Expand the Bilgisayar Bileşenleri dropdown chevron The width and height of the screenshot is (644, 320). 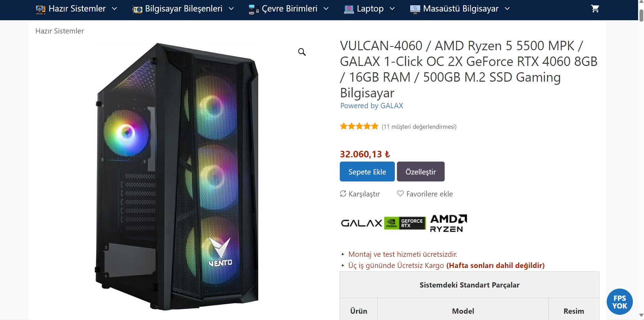click(231, 9)
